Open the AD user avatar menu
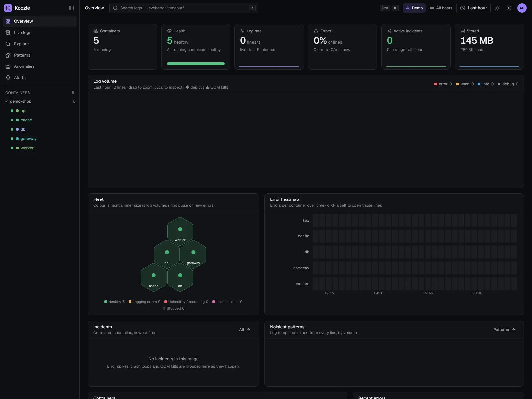The image size is (532, 399). point(522,8)
